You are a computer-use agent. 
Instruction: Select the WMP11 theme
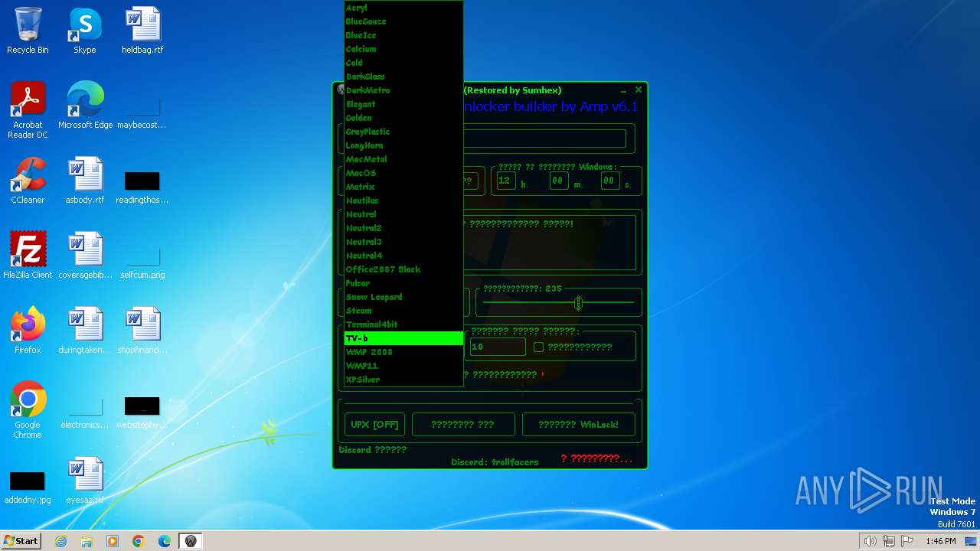tap(403, 366)
